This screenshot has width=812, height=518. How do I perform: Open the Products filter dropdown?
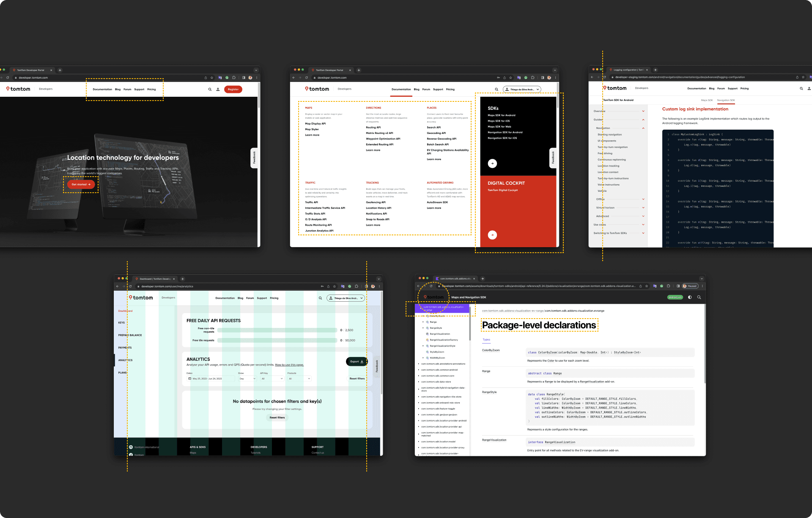point(299,379)
